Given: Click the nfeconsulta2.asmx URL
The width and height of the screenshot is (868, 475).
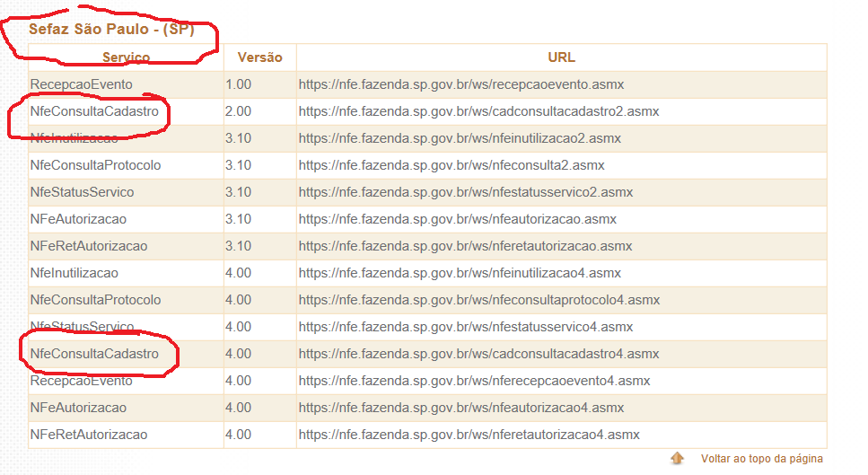Looking at the screenshot, I should [x=452, y=165].
